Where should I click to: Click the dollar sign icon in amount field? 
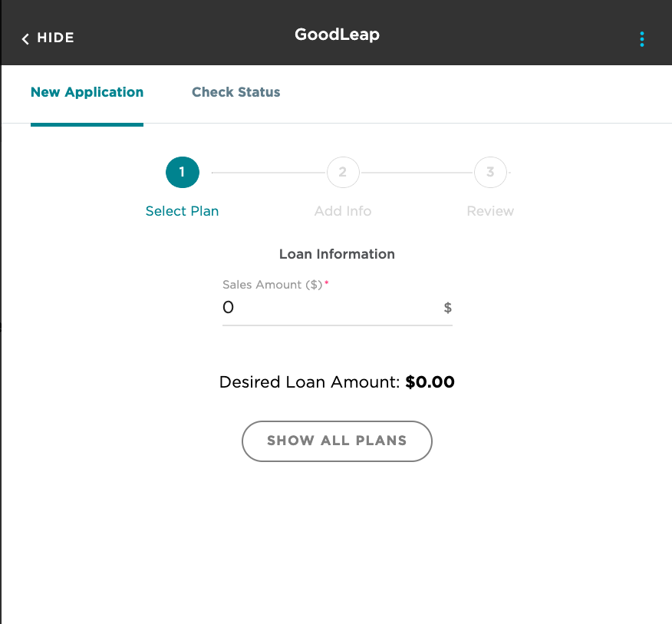pyautogui.click(x=447, y=308)
